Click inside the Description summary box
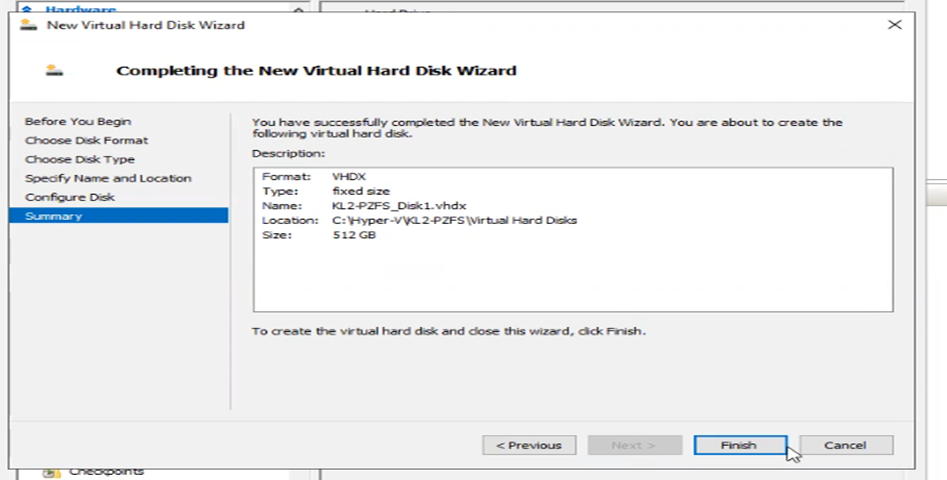 point(573,240)
